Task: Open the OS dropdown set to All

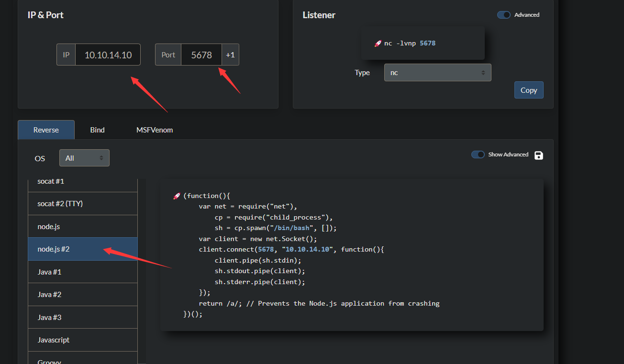Action: pos(84,158)
